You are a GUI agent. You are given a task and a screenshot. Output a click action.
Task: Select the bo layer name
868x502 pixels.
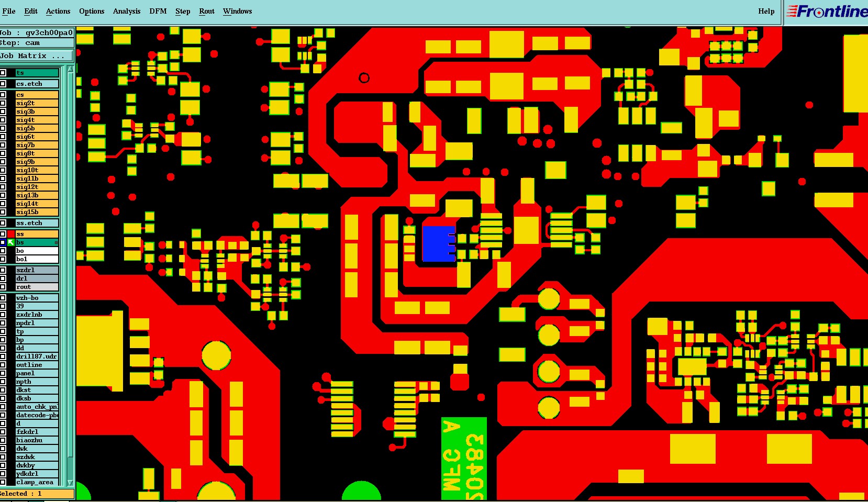click(x=37, y=251)
